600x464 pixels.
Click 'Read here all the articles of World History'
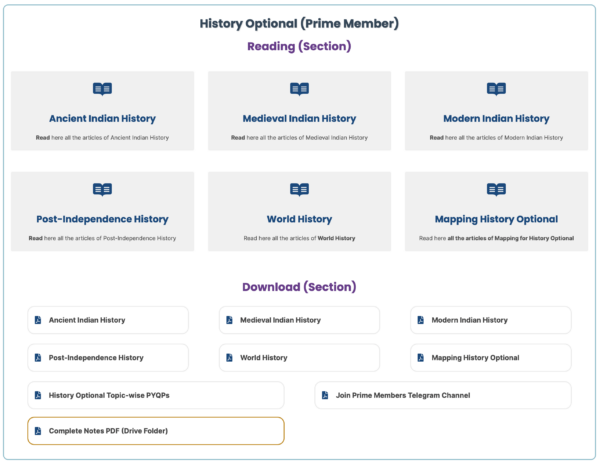(299, 238)
